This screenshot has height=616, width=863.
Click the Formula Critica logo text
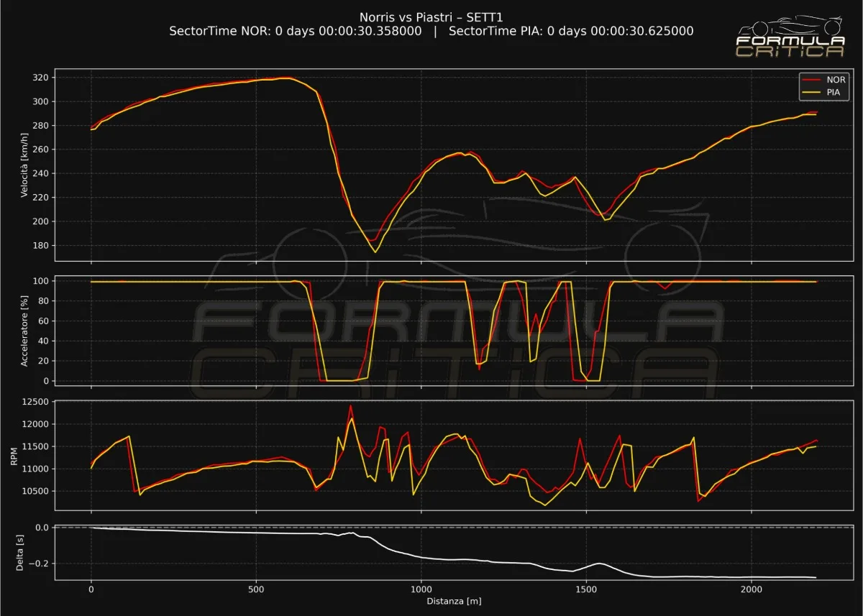790,47
